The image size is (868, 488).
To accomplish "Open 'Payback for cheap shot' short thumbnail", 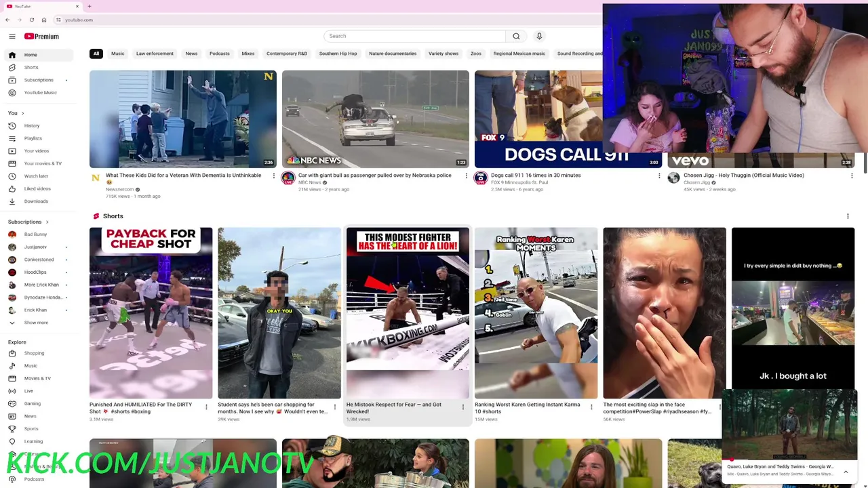I will pyautogui.click(x=151, y=313).
